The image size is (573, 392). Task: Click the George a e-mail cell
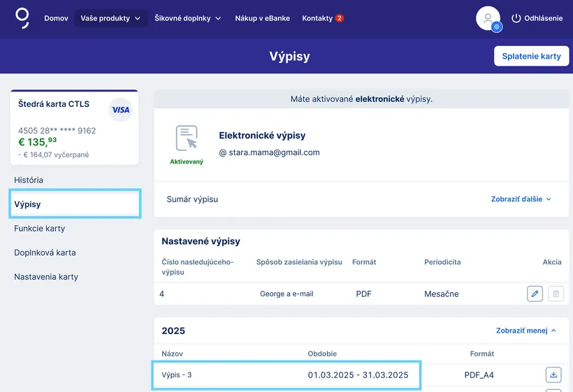tap(286, 293)
